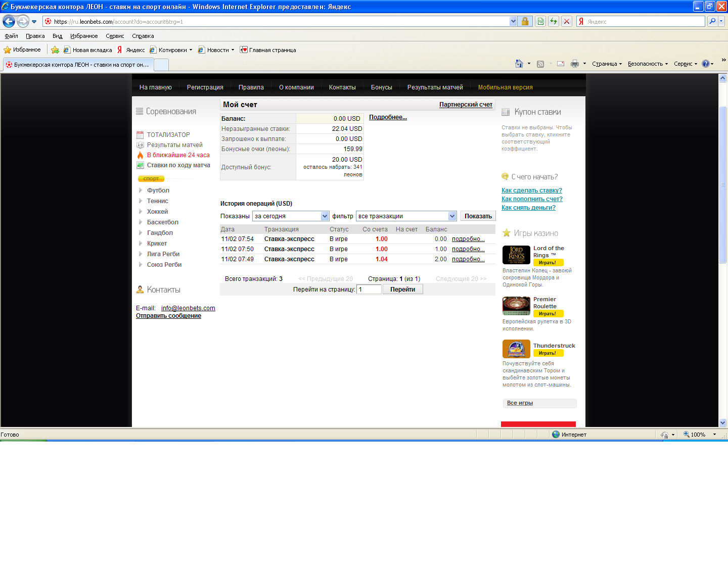Expand the Футбол sport category
Screen dimensions: 728x573
(x=158, y=190)
